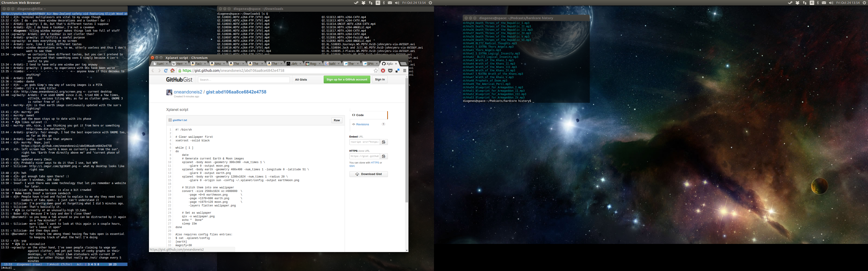Click the i.imgur.com link in IRC chat
Image resolution: width=868 pixels, height=271 pixels.
click(x=53, y=166)
